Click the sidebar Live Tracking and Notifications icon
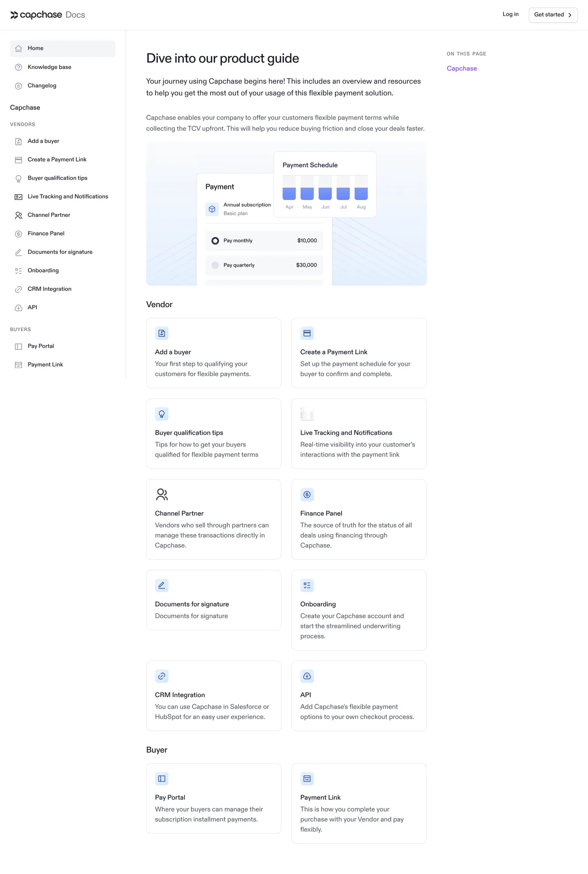The height and width of the screenshot is (874, 588). (18, 197)
